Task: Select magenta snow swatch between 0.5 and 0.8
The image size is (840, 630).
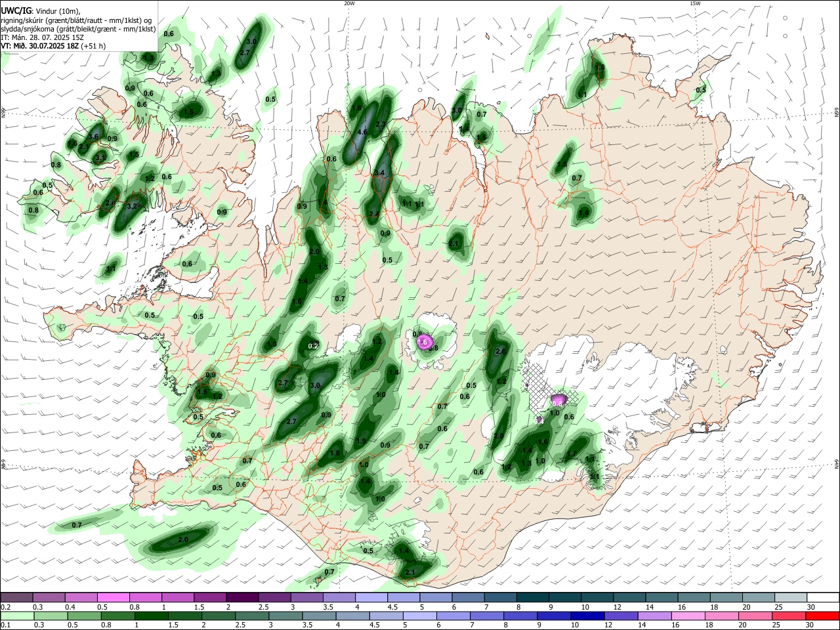Action: click(114, 597)
